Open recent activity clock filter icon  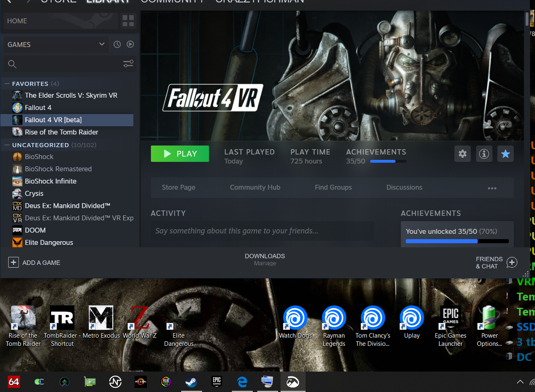click(117, 45)
